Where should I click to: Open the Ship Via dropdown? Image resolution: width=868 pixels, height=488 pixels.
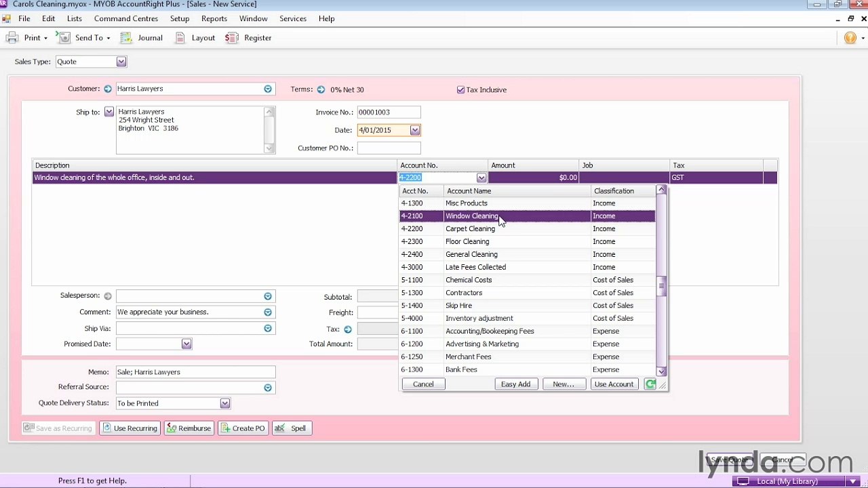(x=268, y=329)
